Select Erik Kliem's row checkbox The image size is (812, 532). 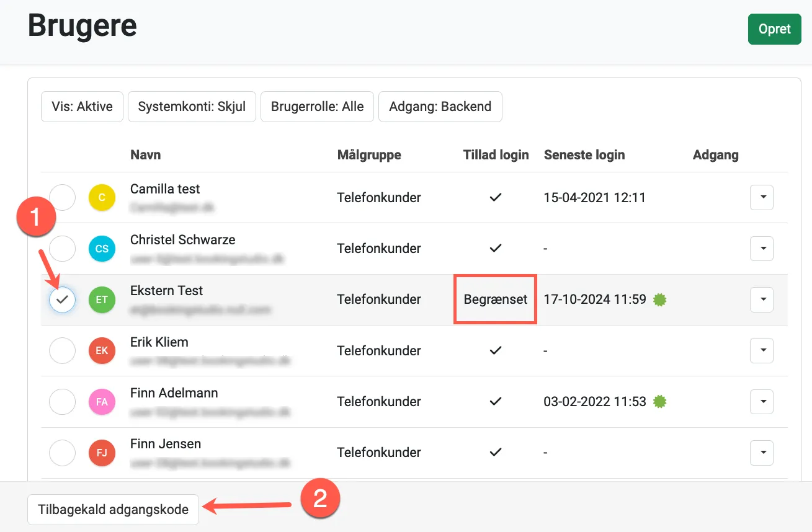(62, 350)
